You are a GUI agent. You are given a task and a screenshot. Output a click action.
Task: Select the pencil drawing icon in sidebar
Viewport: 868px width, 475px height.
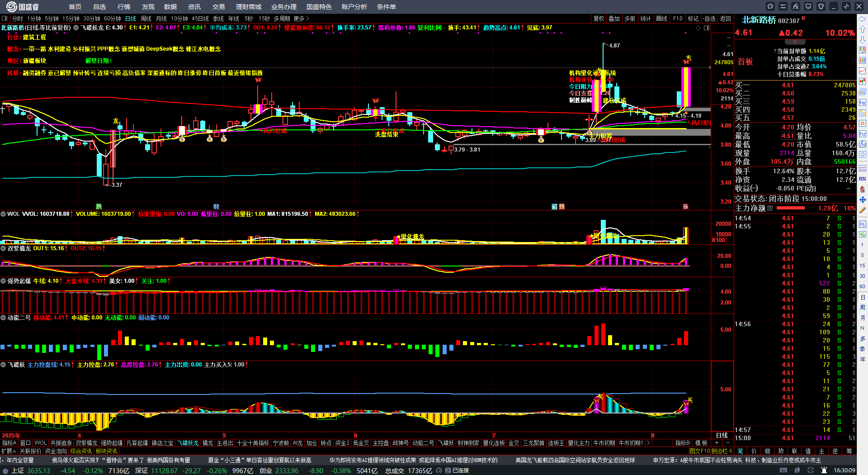click(x=863, y=210)
